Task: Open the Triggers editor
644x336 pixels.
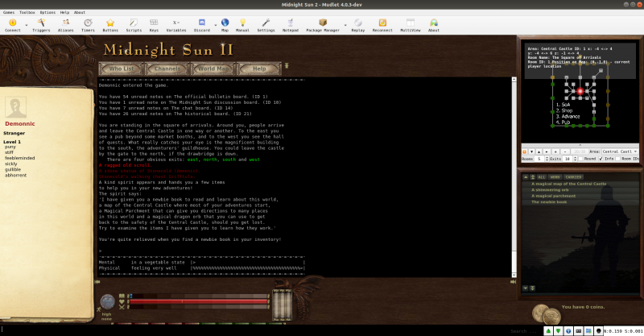Action: coord(41,25)
